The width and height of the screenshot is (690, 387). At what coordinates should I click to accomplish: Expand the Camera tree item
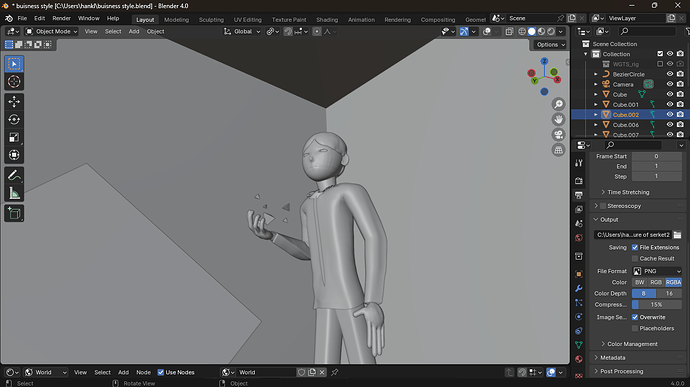(x=596, y=85)
